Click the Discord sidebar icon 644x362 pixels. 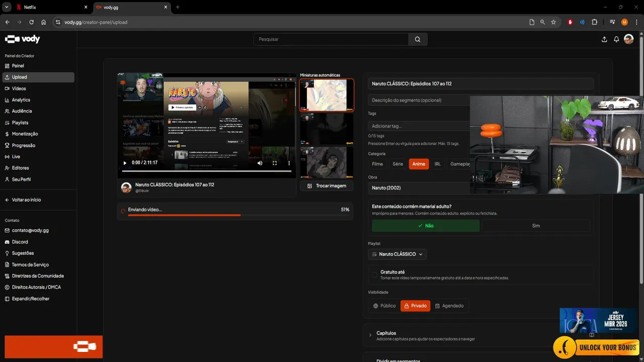click(7, 242)
